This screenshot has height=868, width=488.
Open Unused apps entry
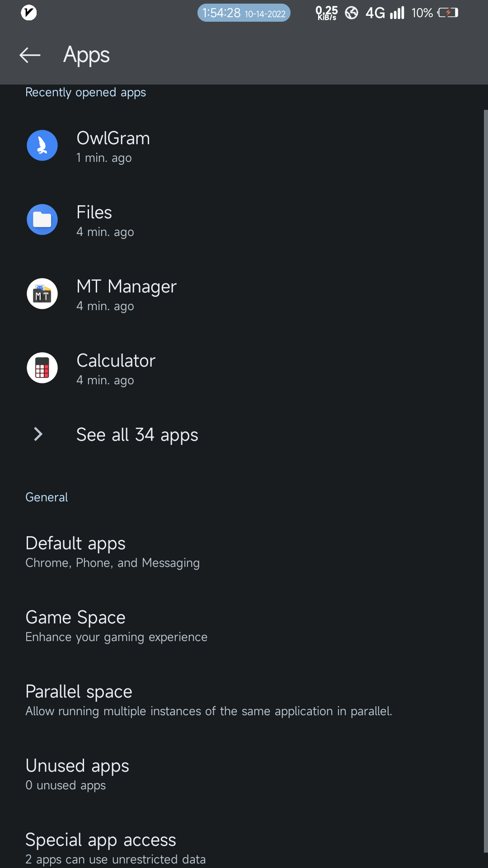point(77,774)
